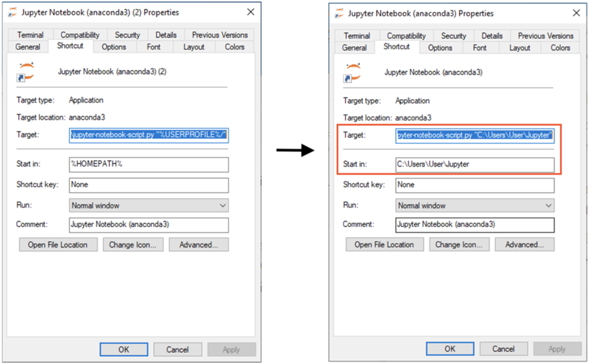Click Change Icon button in right dialog
The width and height of the screenshot is (589, 364).
click(459, 244)
